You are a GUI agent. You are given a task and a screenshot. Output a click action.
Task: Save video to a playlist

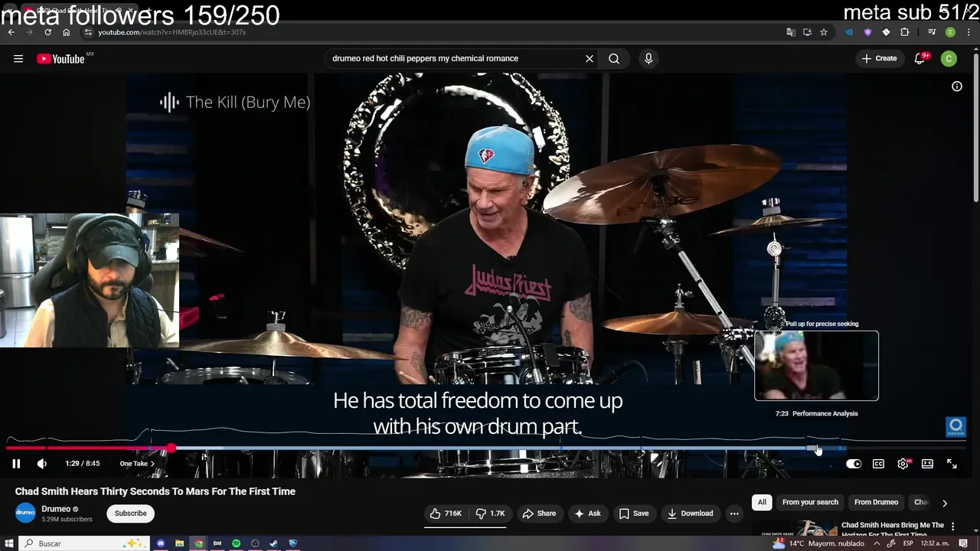[633, 514]
